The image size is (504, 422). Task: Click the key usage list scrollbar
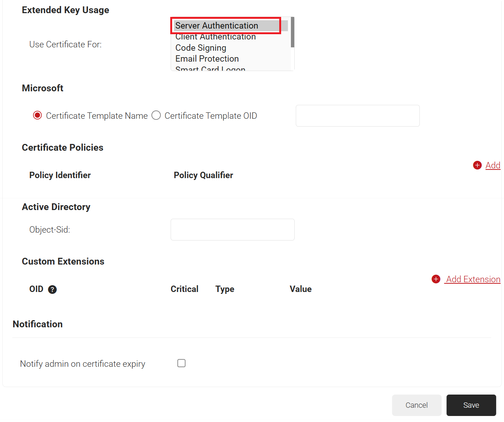pos(292,33)
